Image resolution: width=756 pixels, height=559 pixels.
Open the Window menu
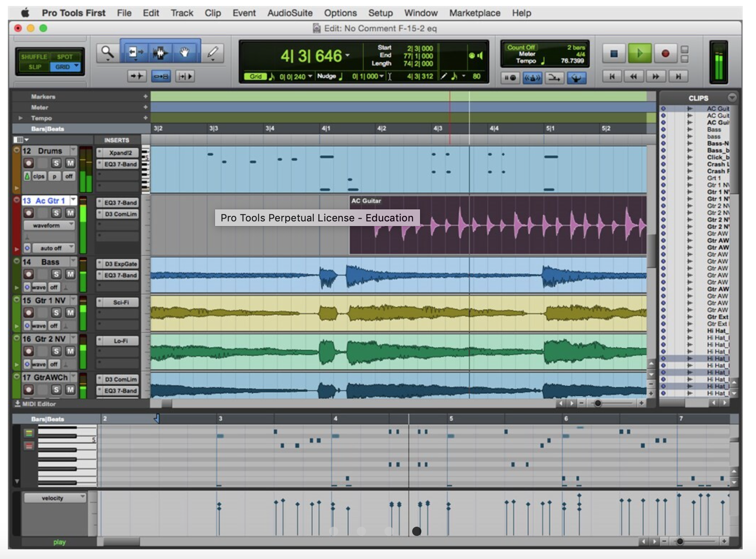coord(421,13)
